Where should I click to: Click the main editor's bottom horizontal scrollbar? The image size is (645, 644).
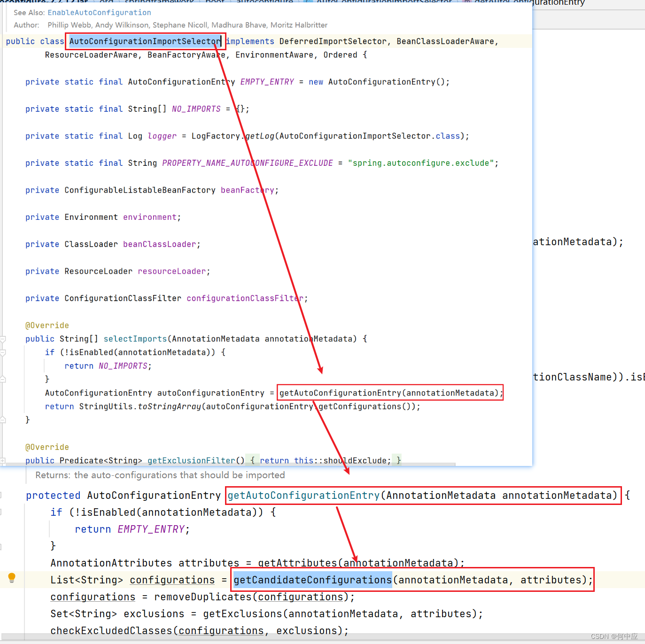(x=322, y=637)
